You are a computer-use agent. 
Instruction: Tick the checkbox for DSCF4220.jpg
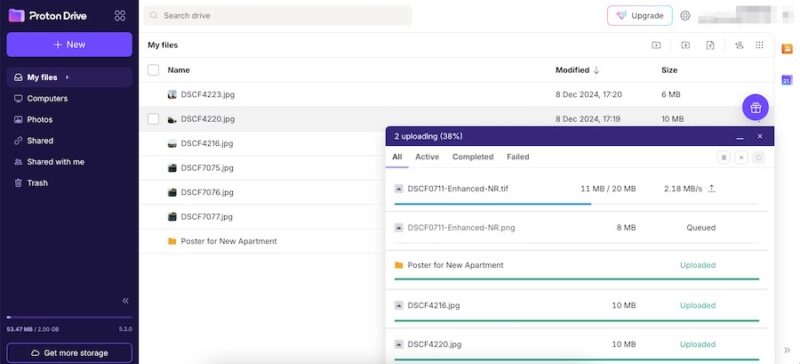coord(153,119)
